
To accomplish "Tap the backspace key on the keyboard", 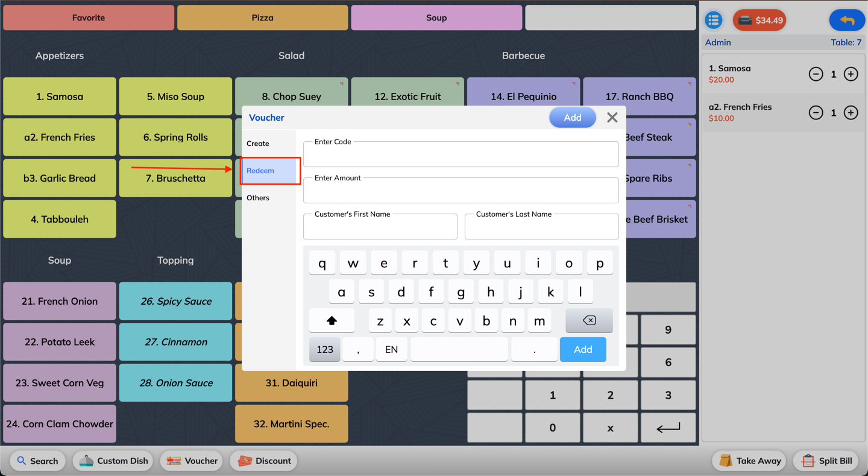I will pyautogui.click(x=589, y=320).
